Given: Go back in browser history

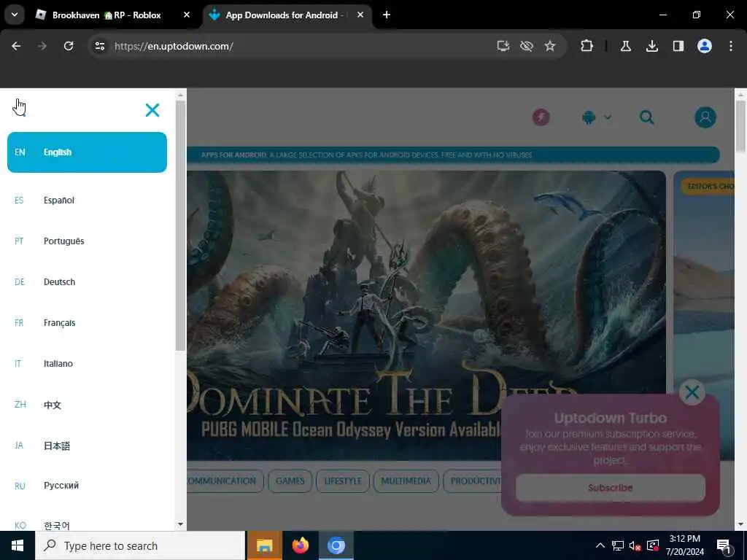Looking at the screenshot, I should tap(16, 46).
